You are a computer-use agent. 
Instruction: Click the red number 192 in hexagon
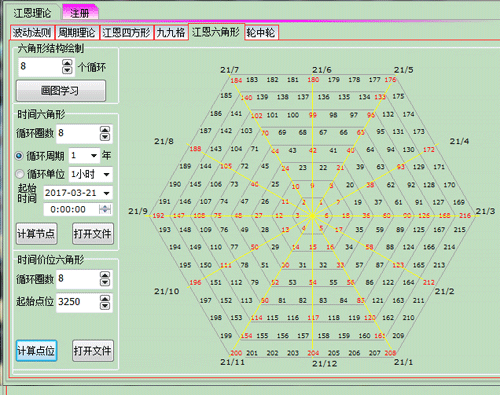[x=158, y=216]
